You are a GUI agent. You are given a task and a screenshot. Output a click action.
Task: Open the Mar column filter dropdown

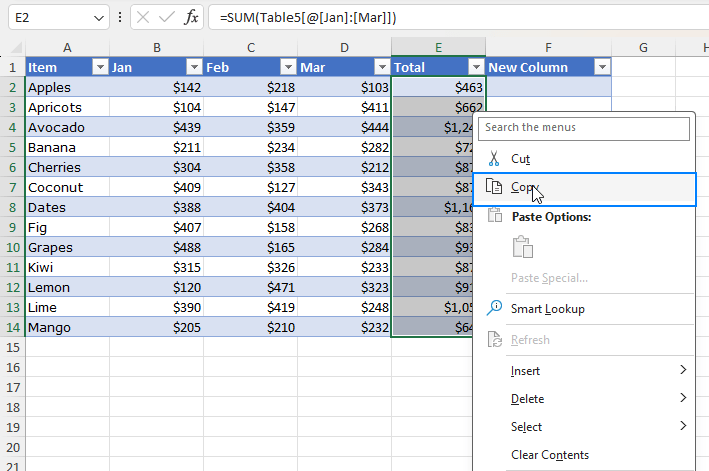(382, 67)
